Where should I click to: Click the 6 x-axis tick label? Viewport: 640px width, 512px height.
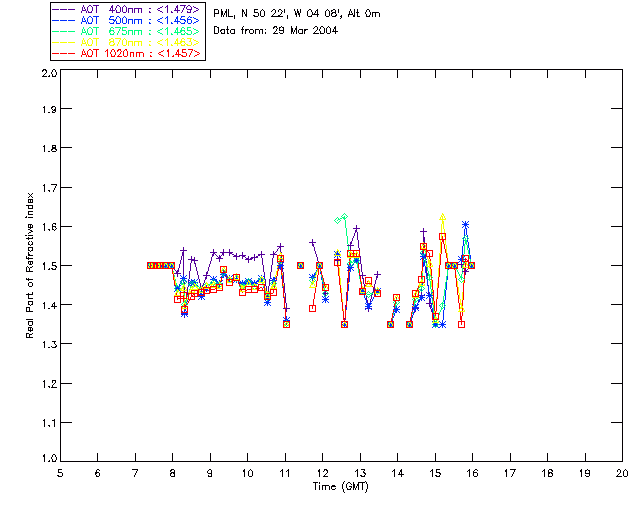point(98,473)
